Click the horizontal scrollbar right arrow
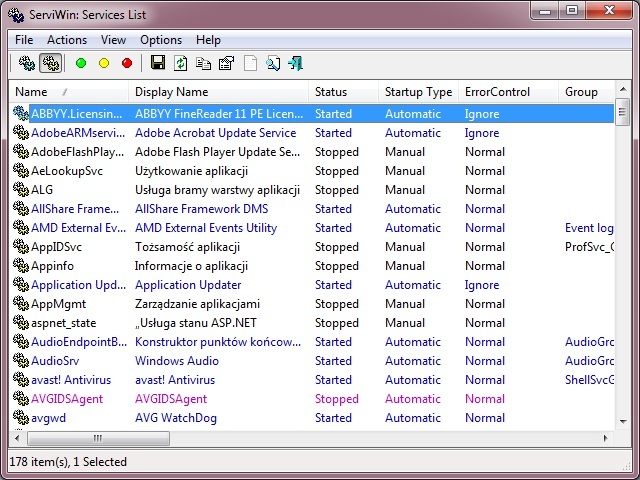640x480 pixels. pyautogui.click(x=606, y=438)
